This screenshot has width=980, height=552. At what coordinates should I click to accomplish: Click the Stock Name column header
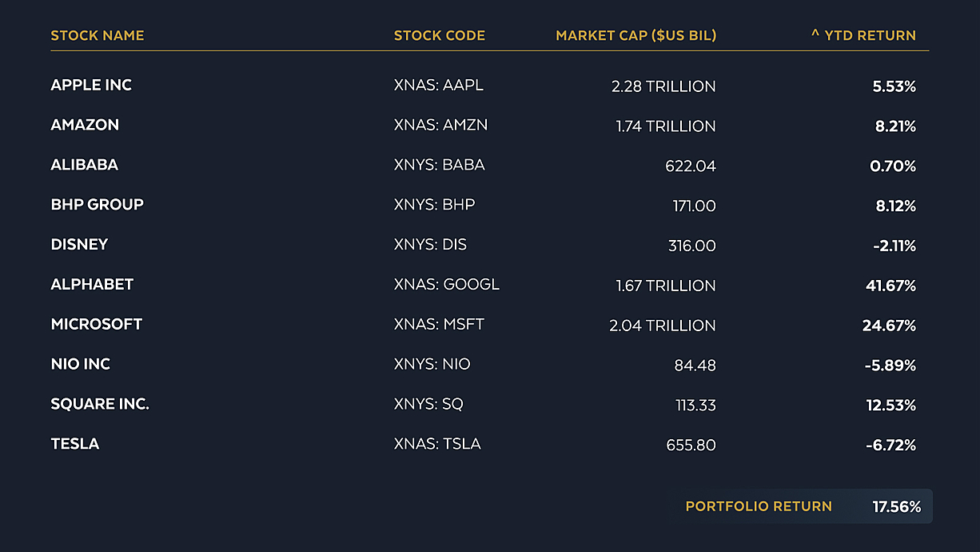(98, 35)
